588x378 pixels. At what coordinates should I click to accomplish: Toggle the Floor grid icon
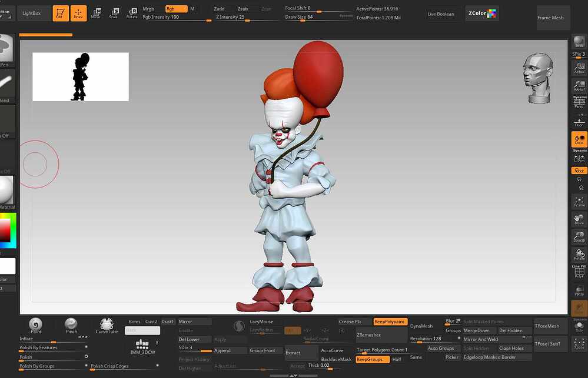tap(579, 121)
